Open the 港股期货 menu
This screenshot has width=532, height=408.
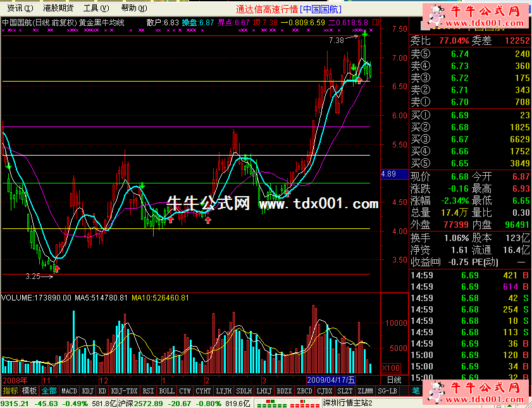[58, 8]
